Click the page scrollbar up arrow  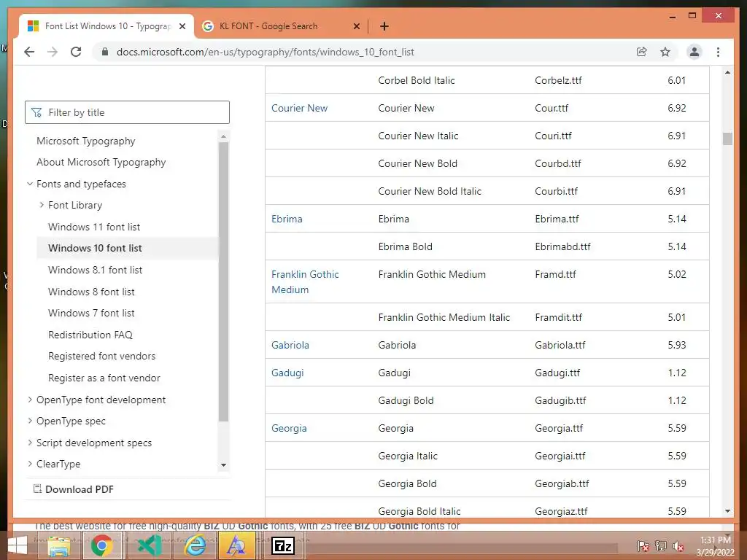[x=727, y=72]
